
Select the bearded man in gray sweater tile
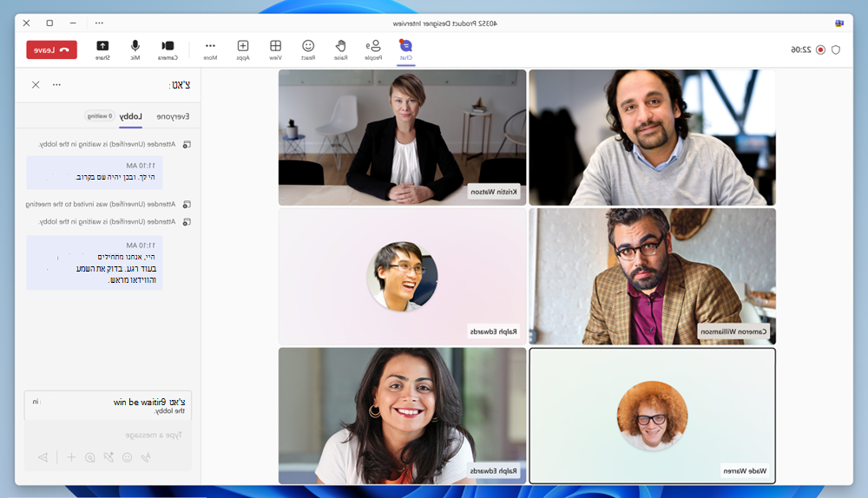point(652,138)
